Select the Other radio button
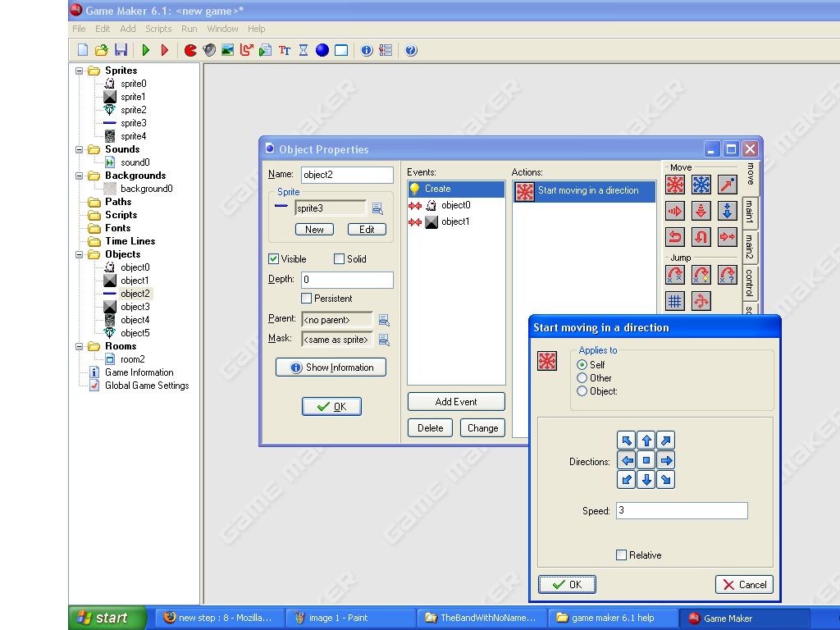This screenshot has height=630, width=840. tap(582, 378)
